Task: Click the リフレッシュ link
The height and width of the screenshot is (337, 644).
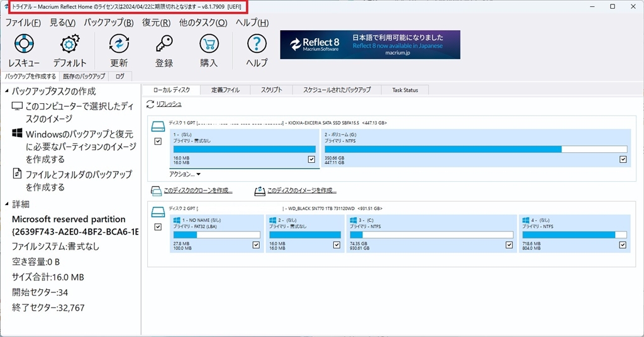Action: pos(169,104)
